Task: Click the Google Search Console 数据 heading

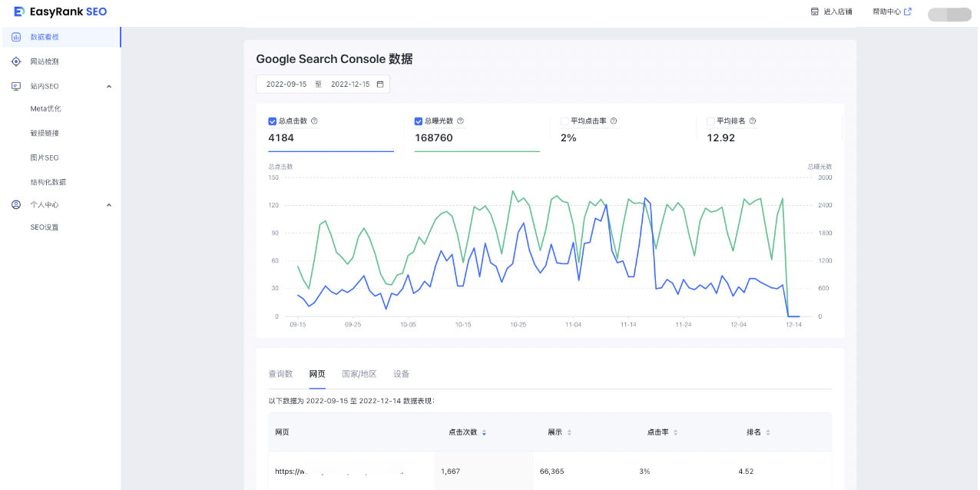Action: [x=334, y=59]
